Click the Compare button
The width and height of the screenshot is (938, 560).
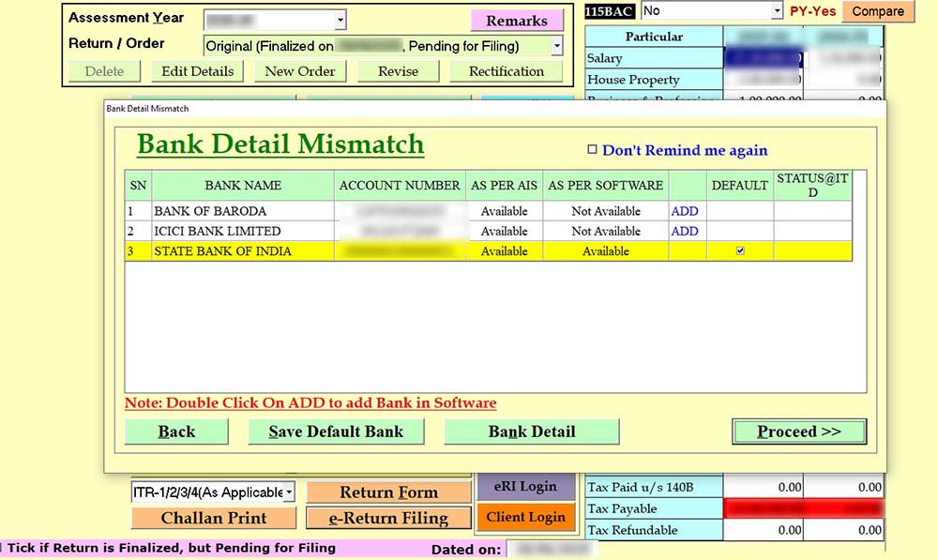(878, 11)
